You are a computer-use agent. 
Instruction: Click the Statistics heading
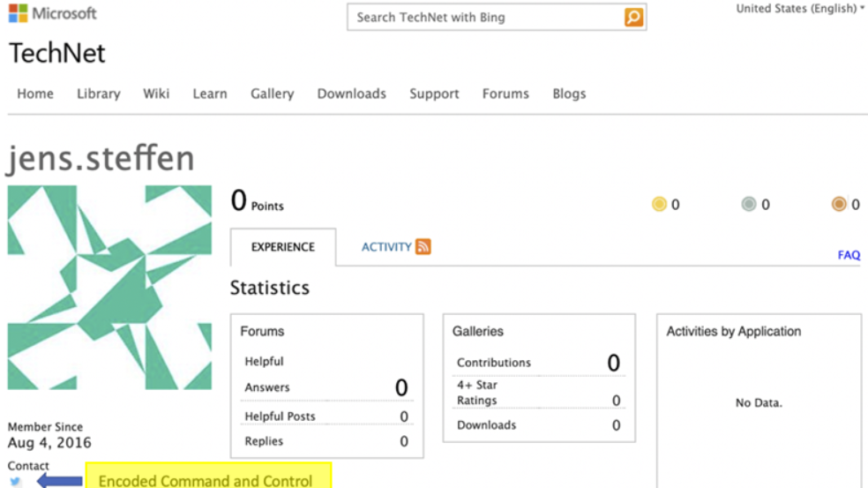click(270, 288)
